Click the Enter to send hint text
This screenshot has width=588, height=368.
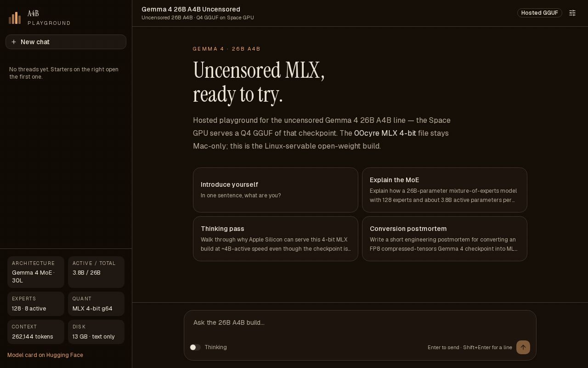coord(470,347)
